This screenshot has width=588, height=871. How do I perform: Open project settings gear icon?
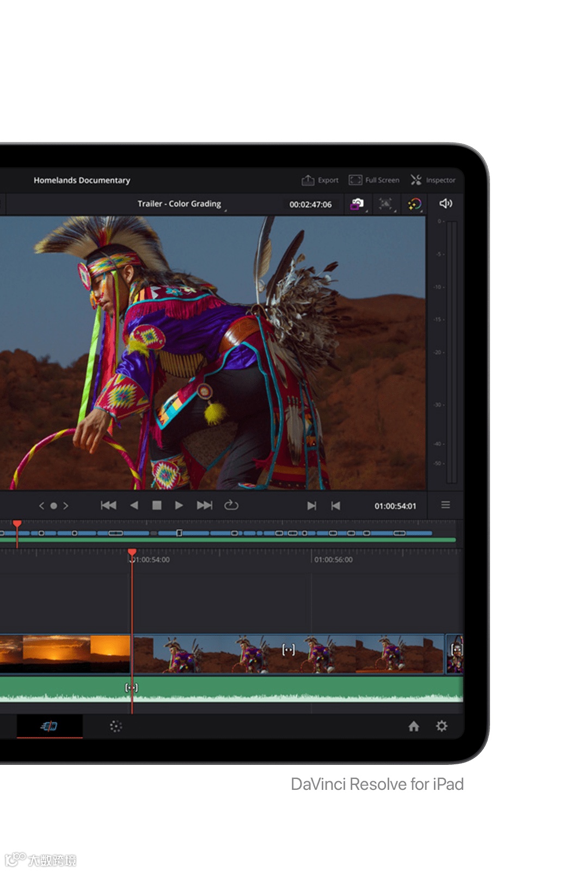tap(442, 726)
